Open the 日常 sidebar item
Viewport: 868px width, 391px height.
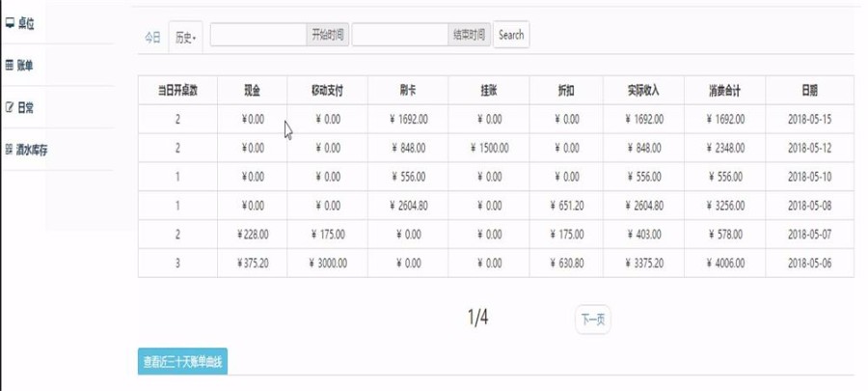(x=57, y=107)
